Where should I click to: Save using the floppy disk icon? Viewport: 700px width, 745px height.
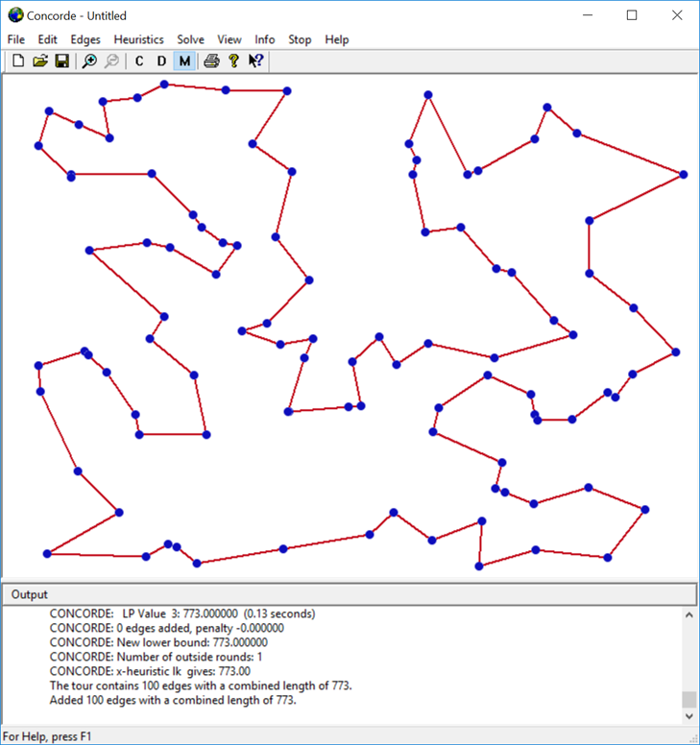click(x=61, y=60)
